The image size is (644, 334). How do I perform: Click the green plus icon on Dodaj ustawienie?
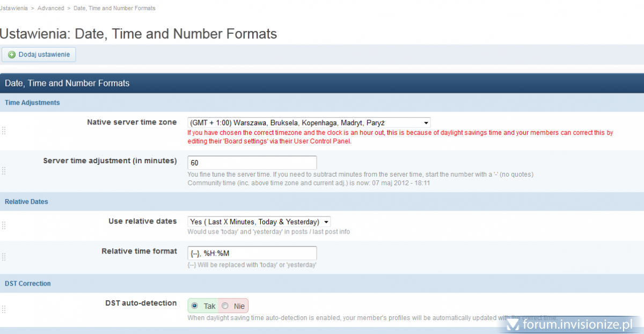point(12,55)
